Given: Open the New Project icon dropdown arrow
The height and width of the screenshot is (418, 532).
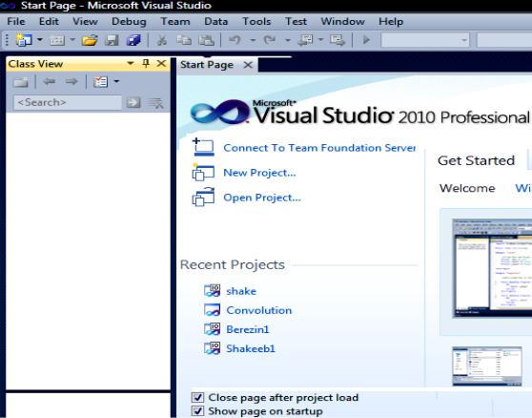Looking at the screenshot, I should pyautogui.click(x=40, y=40).
